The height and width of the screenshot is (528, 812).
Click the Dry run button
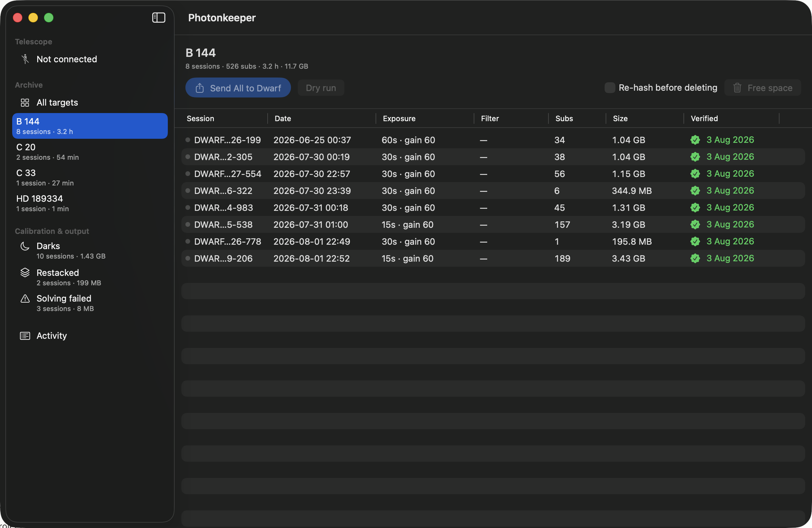click(x=321, y=88)
